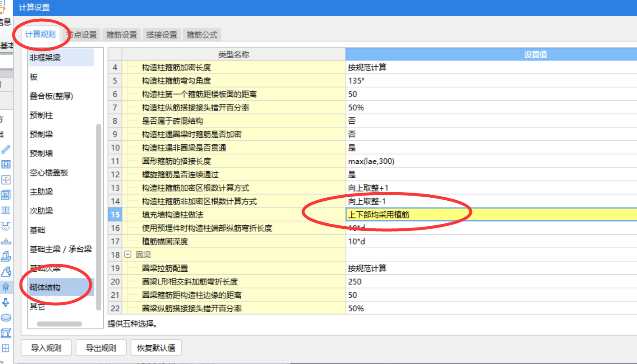Collapse the 圈梁 group in row 18
The height and width of the screenshot is (364, 637).
pyautogui.click(x=128, y=254)
